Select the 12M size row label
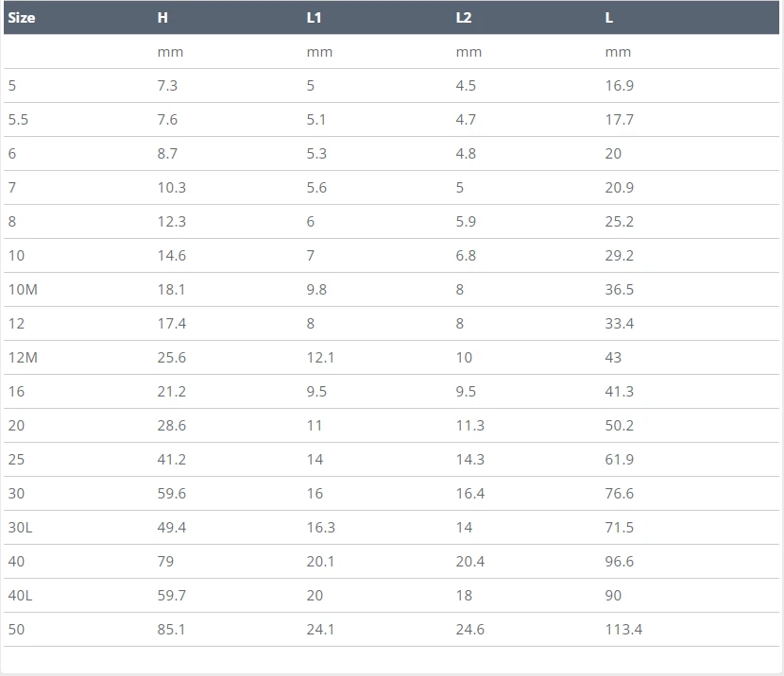Image resolution: width=784 pixels, height=676 pixels. pos(23,358)
